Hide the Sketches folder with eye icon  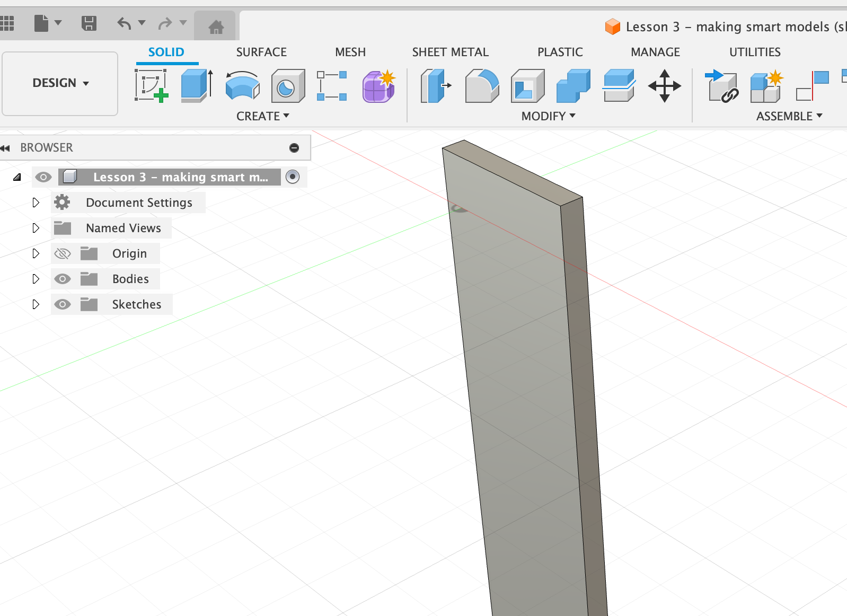coord(63,304)
